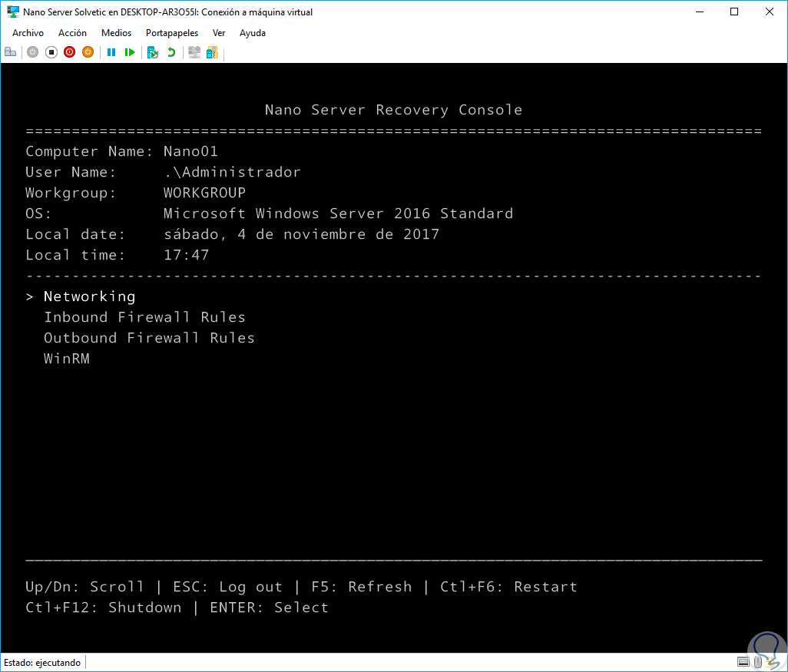Select the Networking console entry
Viewport: 788px width, 672px height.
pos(89,296)
